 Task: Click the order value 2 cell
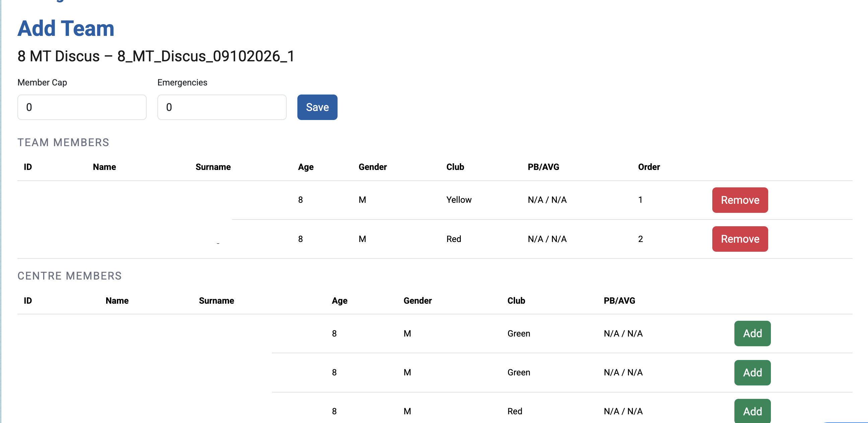pos(640,239)
